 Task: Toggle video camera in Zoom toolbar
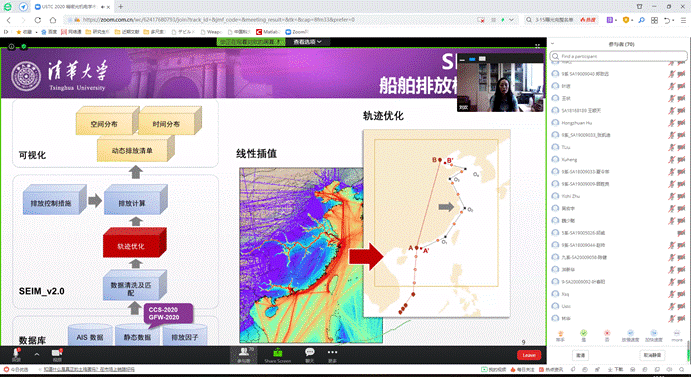coord(57,355)
